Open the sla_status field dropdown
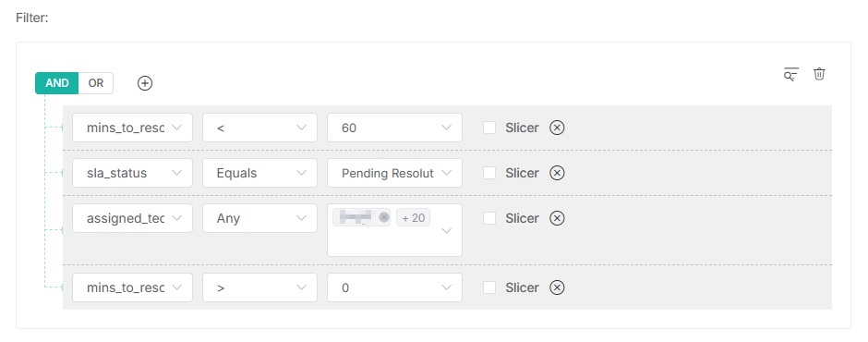The width and height of the screenshot is (868, 342). 132,173
